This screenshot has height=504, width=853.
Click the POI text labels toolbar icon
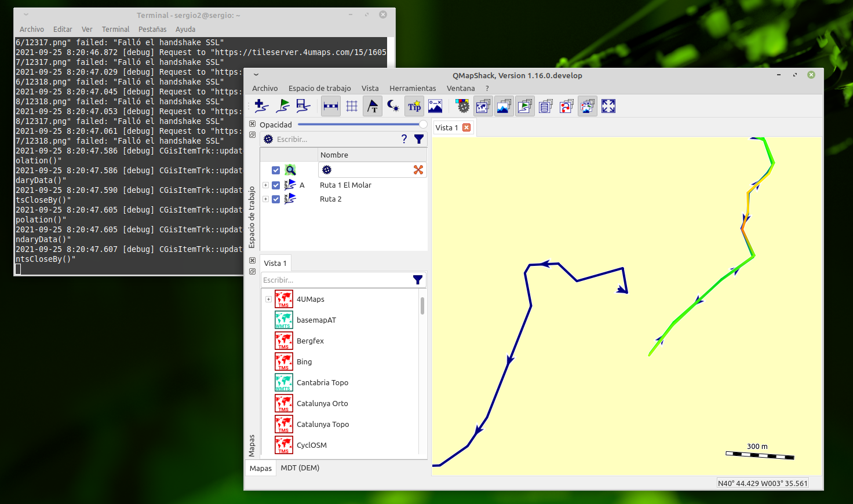(372, 106)
